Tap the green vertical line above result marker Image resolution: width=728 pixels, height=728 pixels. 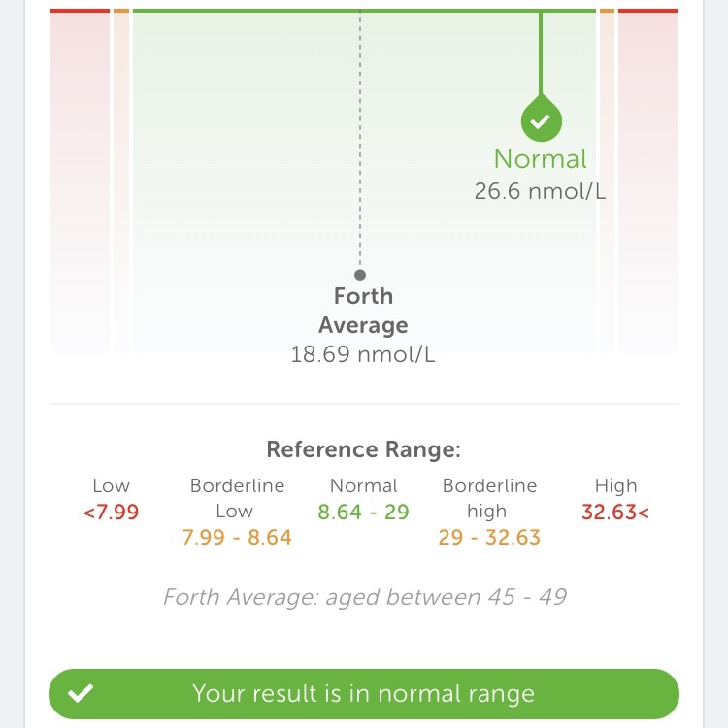point(541,53)
